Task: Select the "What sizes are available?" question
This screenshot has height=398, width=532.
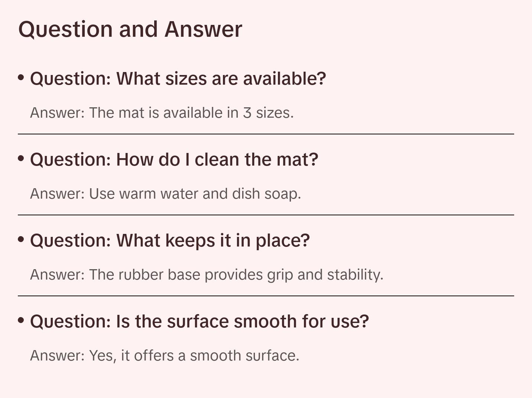Action: [x=178, y=79]
